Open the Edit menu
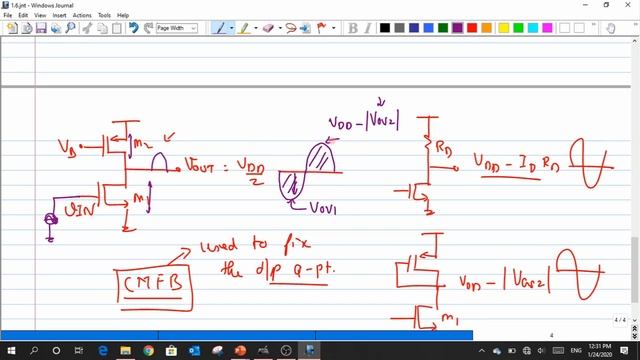This screenshot has height=360, width=640. click(x=23, y=15)
